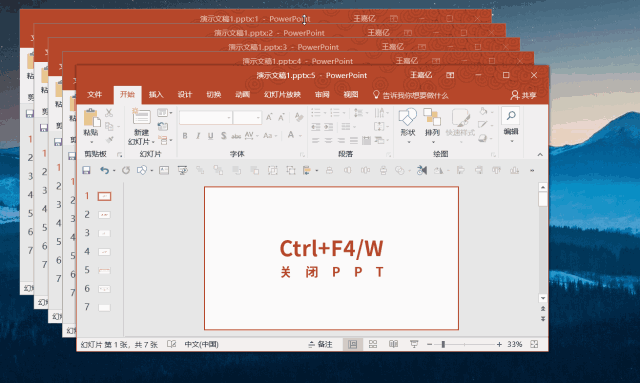Viewport: 640px width, 383px height.
Task: Click the Fit Slide to Window icon
Action: click(534, 344)
